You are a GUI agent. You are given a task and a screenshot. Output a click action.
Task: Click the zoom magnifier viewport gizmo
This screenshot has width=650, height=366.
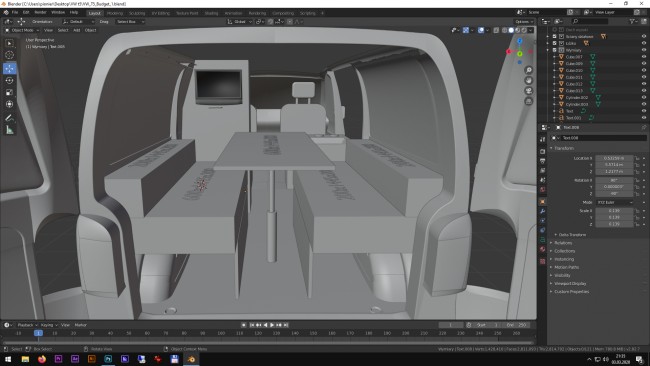click(529, 70)
